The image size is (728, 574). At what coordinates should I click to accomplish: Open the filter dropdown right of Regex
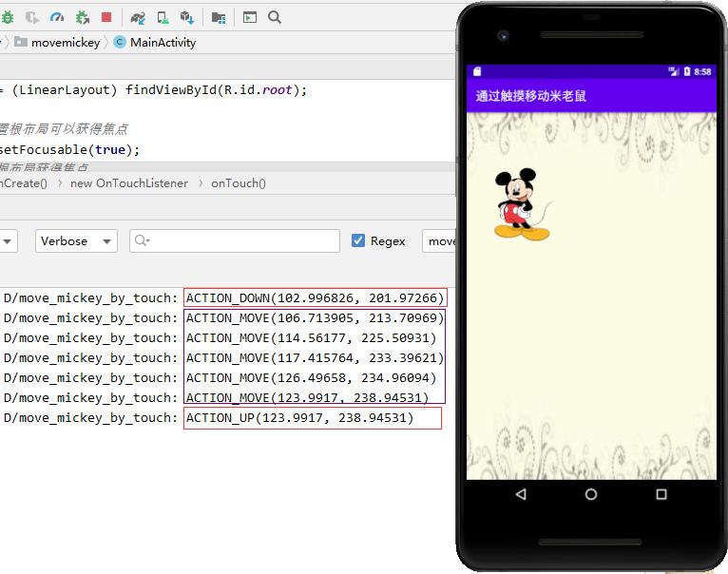tap(440, 241)
